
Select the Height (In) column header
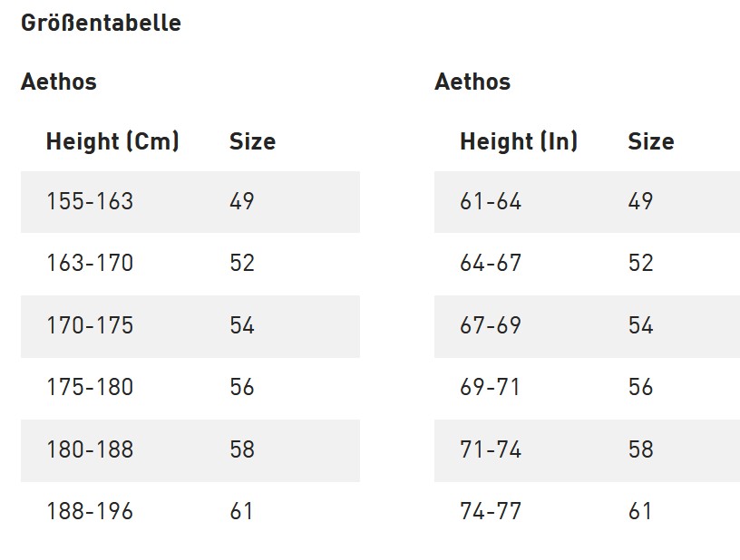[518, 141]
